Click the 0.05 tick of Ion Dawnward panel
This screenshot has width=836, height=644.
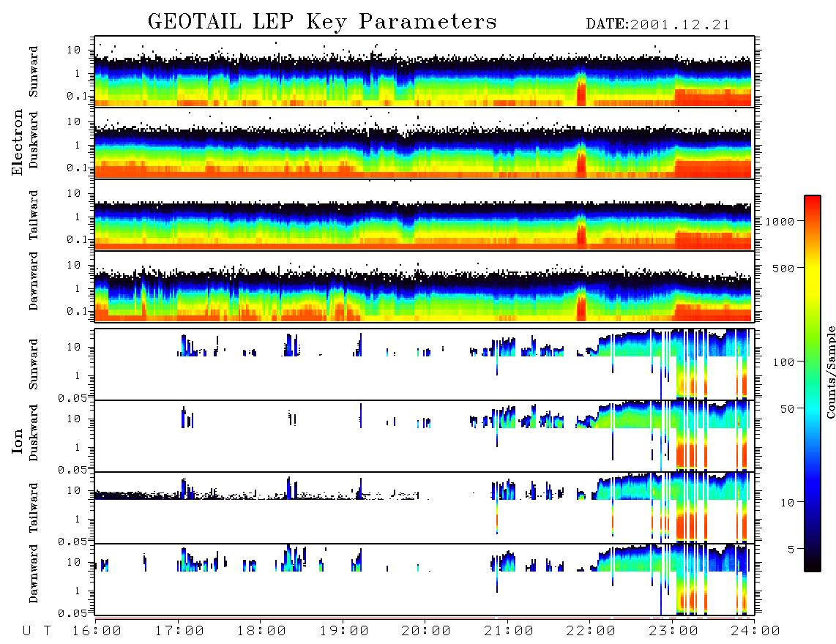pyautogui.click(x=72, y=613)
